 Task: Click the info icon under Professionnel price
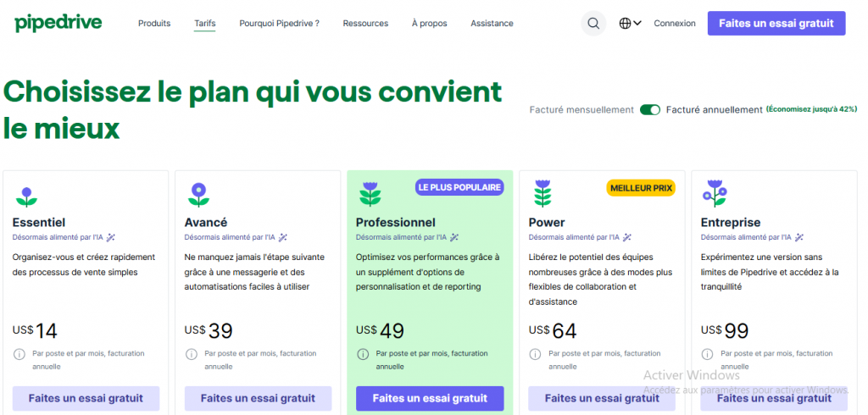pyautogui.click(x=363, y=353)
